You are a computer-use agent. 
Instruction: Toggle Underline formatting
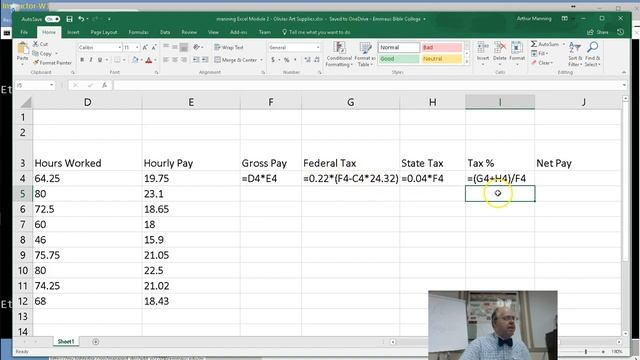point(100,60)
